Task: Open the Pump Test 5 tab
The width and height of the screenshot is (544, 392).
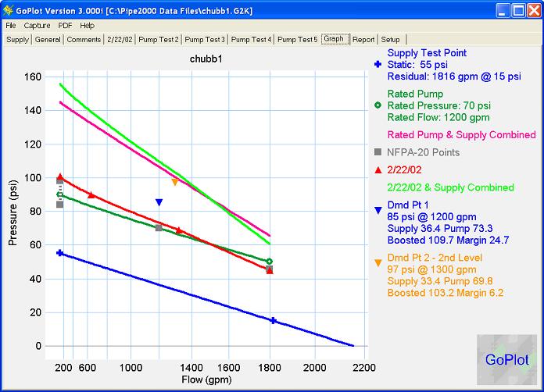Action: (297, 40)
